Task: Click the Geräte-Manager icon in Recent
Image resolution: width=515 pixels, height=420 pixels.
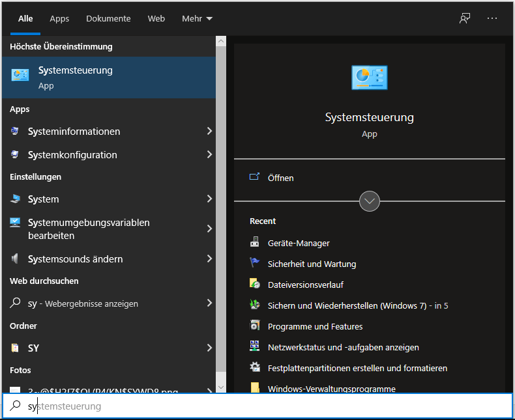Action: tap(255, 243)
